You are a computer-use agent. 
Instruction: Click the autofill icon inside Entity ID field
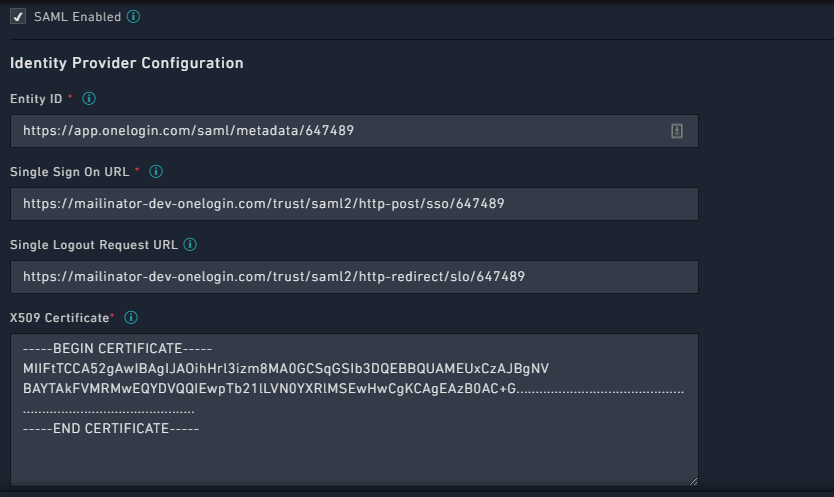pyautogui.click(x=677, y=131)
